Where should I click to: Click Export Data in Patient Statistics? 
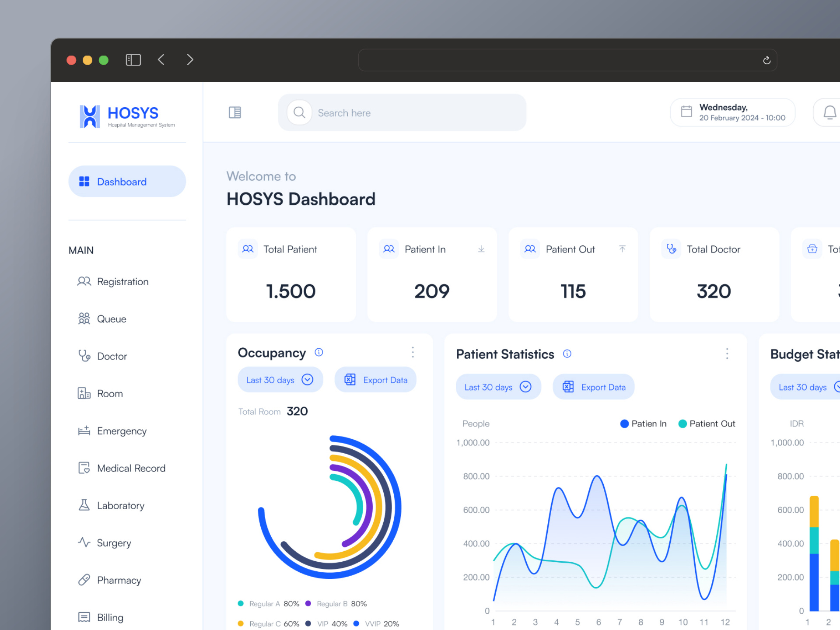tap(593, 387)
